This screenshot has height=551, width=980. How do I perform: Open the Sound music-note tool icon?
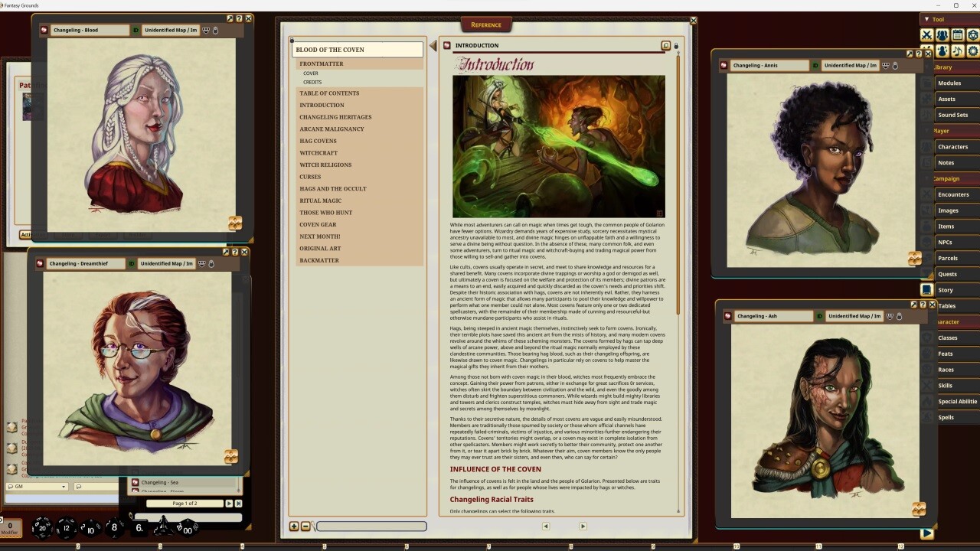click(x=956, y=52)
